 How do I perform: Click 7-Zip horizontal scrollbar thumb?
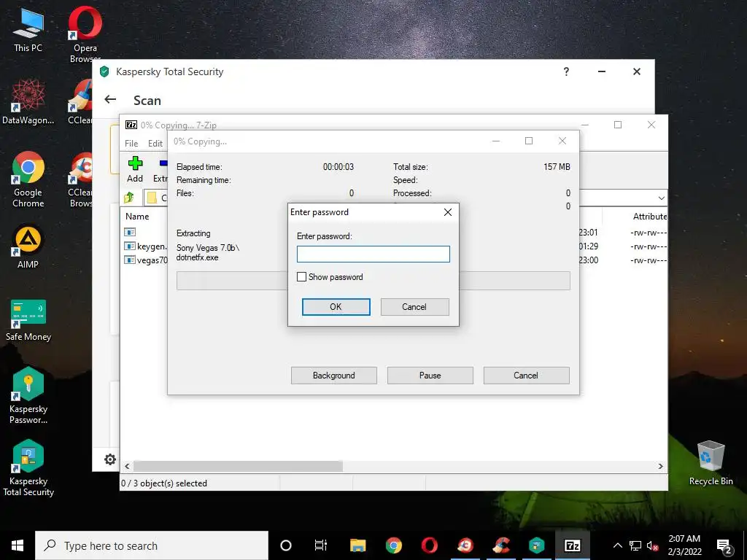point(238,466)
